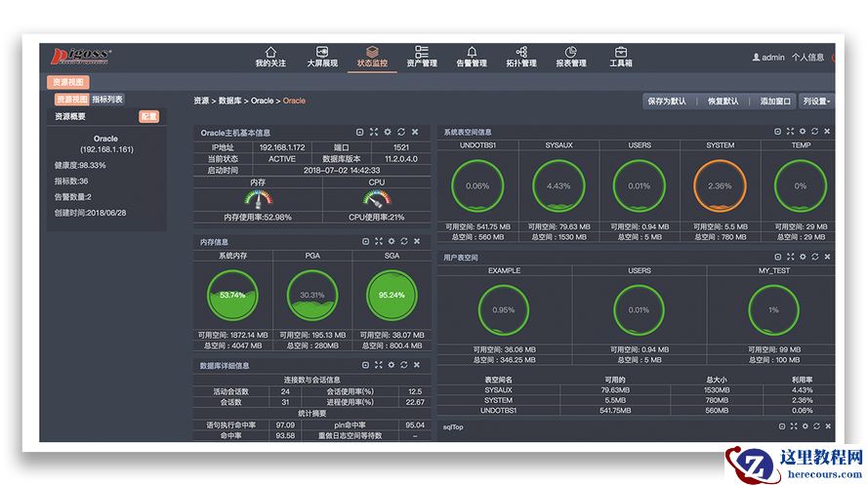Fullscreen the 系统表空间信息 panel

[791, 132]
